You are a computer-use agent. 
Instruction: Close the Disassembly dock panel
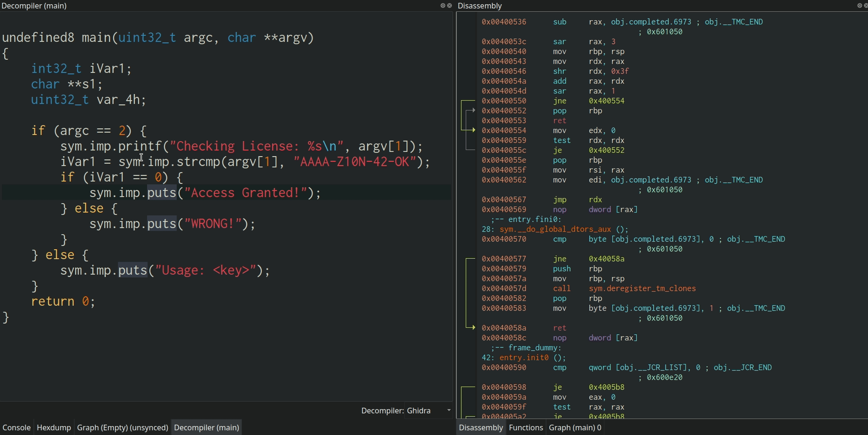pyautogui.click(x=866, y=6)
